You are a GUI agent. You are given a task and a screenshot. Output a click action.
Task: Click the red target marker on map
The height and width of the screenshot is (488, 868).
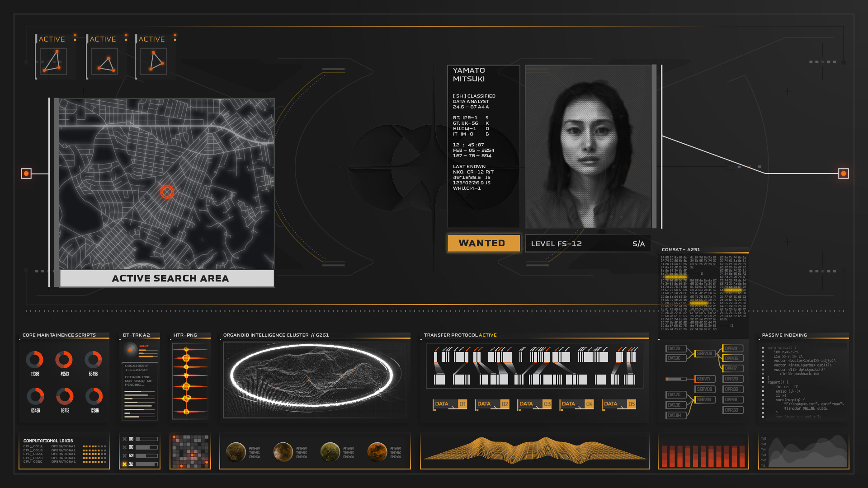click(167, 192)
